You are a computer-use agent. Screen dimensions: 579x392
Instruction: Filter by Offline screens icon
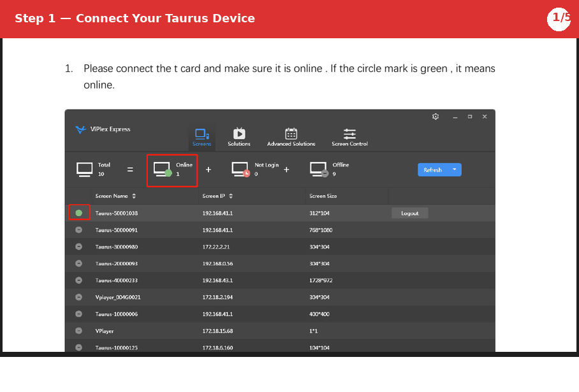point(319,170)
